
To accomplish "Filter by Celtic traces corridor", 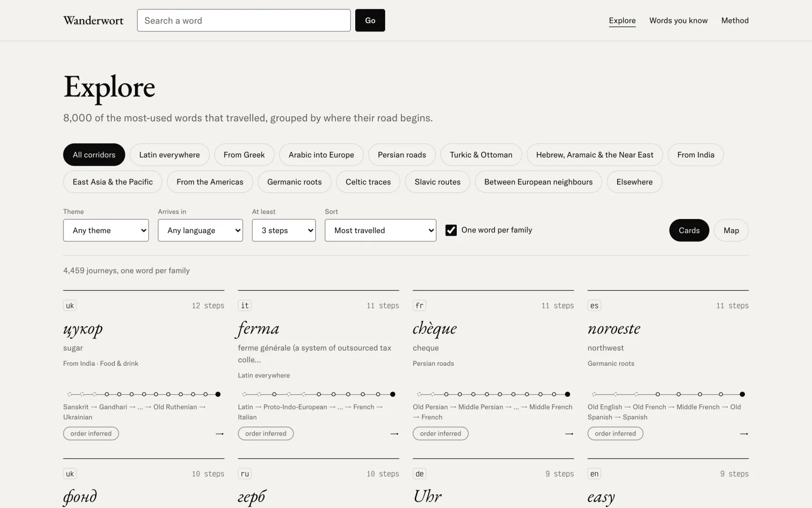I will coord(368,182).
